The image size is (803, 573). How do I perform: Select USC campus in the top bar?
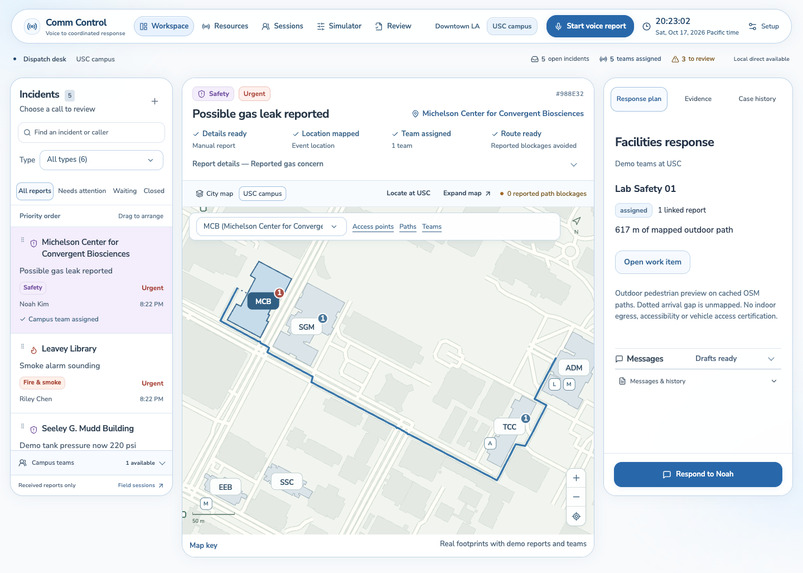point(512,26)
